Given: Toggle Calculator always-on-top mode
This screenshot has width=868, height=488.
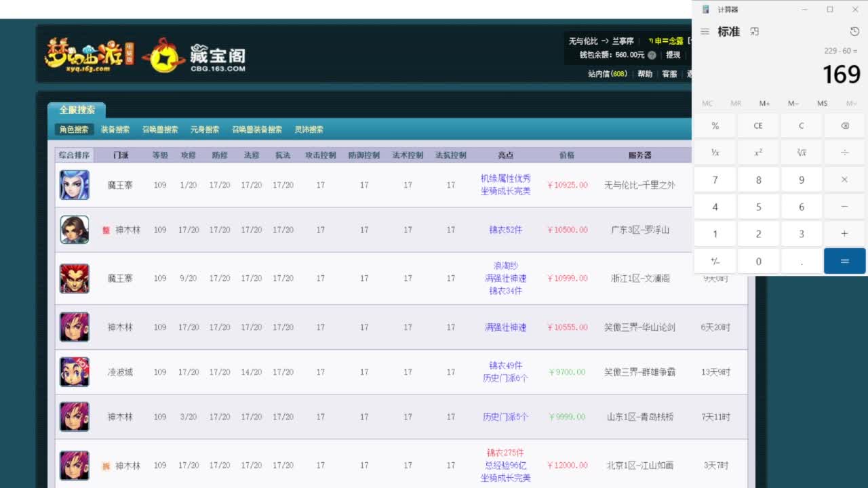Looking at the screenshot, I should point(754,31).
